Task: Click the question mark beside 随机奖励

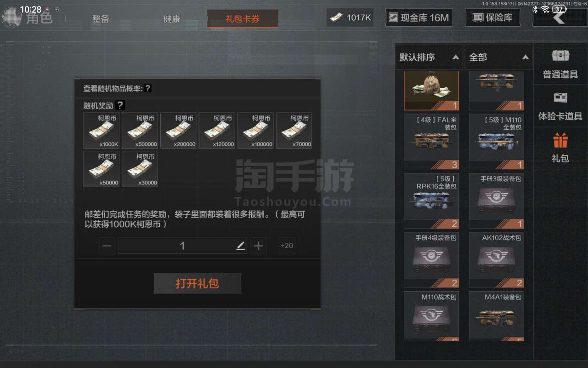Action: 120,105
